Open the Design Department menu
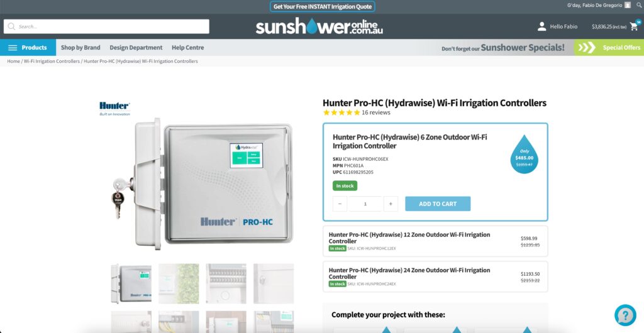Screen dimensions: 644x333 136,48
